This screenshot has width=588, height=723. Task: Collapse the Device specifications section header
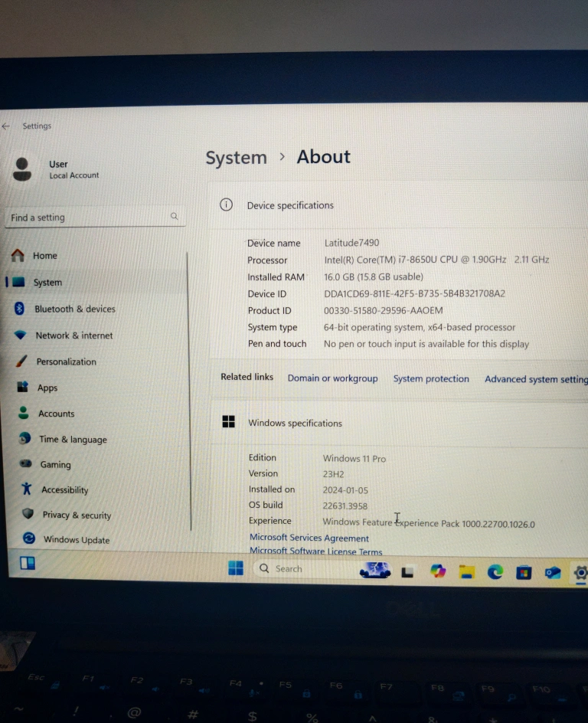click(x=399, y=205)
